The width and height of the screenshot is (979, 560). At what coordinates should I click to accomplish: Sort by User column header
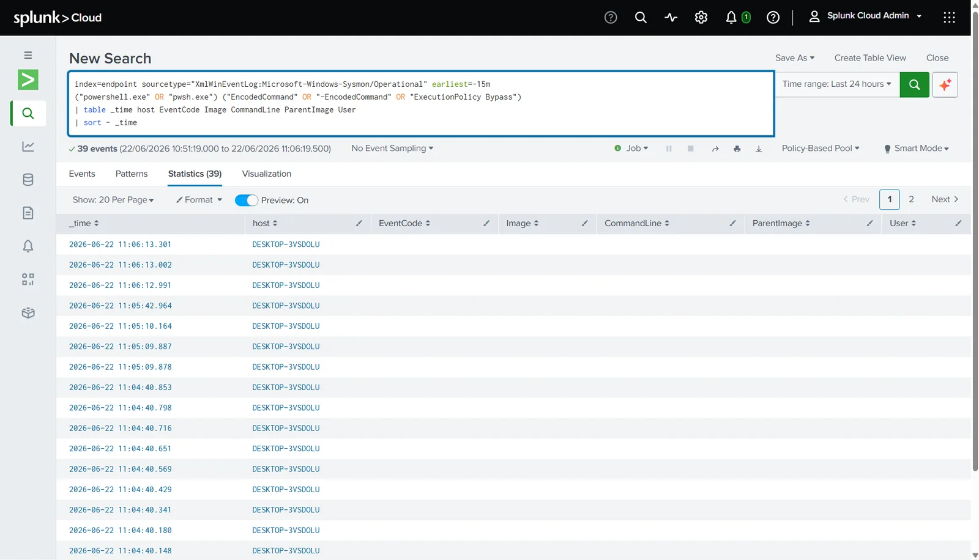point(903,223)
